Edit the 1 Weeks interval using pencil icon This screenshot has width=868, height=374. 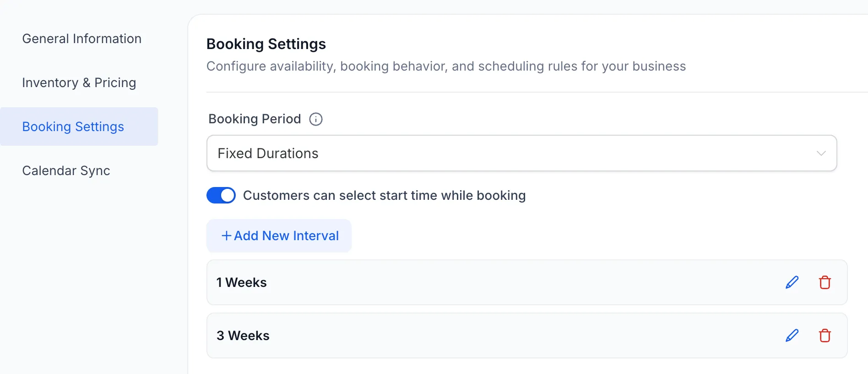tap(792, 282)
